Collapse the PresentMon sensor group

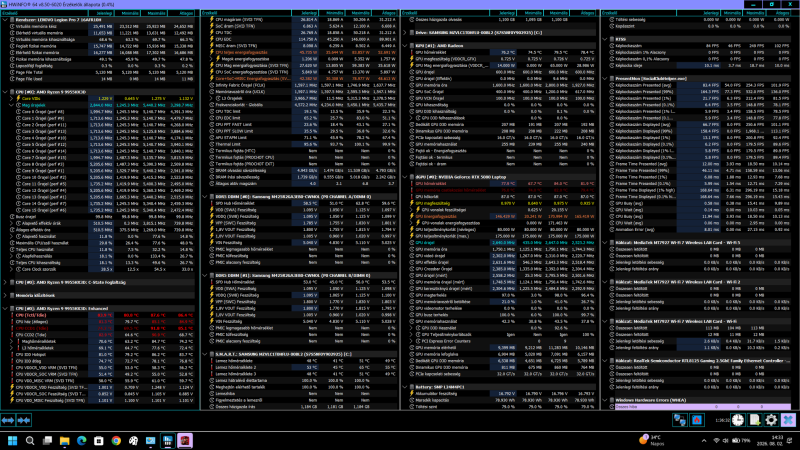click(x=606, y=79)
